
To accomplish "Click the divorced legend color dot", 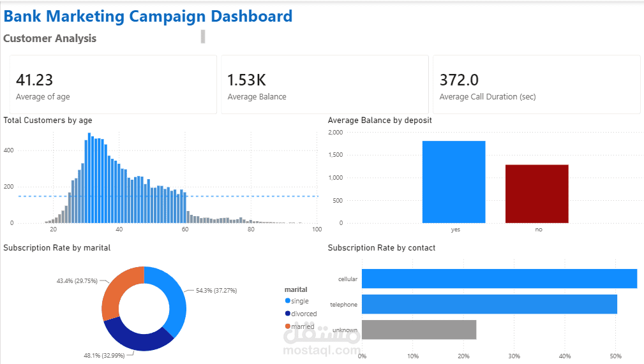I will 287,314.
